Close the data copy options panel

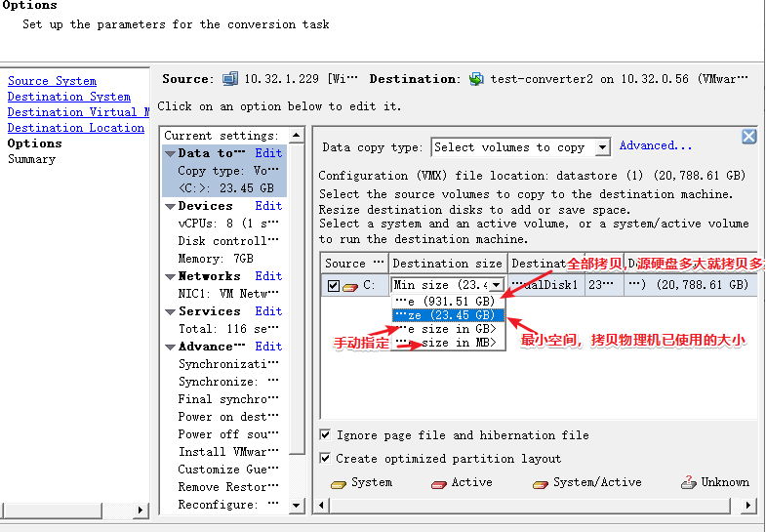click(x=749, y=137)
